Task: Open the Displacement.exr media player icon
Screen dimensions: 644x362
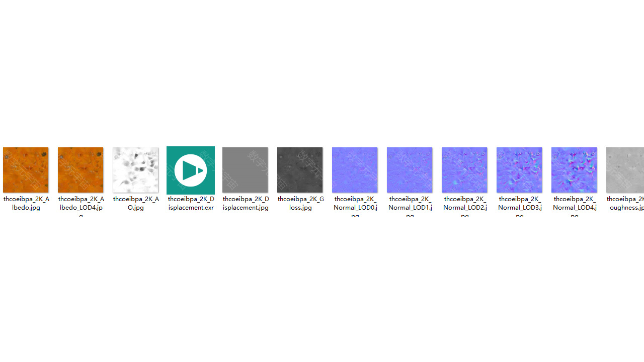Action: point(191,170)
